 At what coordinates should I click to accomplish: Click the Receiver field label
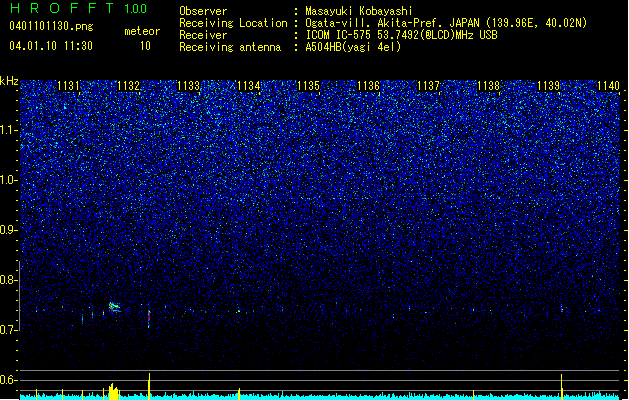203,35
